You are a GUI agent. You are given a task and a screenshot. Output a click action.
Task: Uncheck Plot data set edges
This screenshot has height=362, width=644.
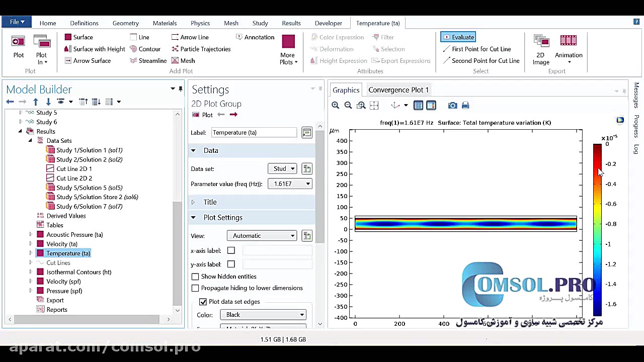[203, 302]
